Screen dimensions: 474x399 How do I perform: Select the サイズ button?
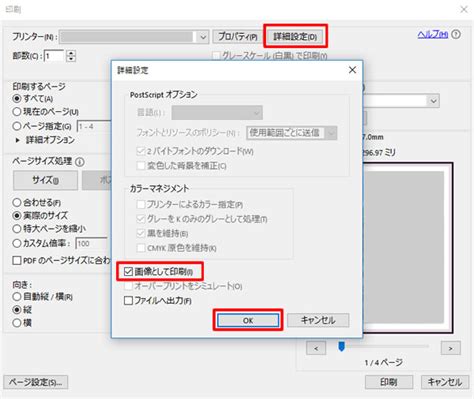(x=45, y=180)
